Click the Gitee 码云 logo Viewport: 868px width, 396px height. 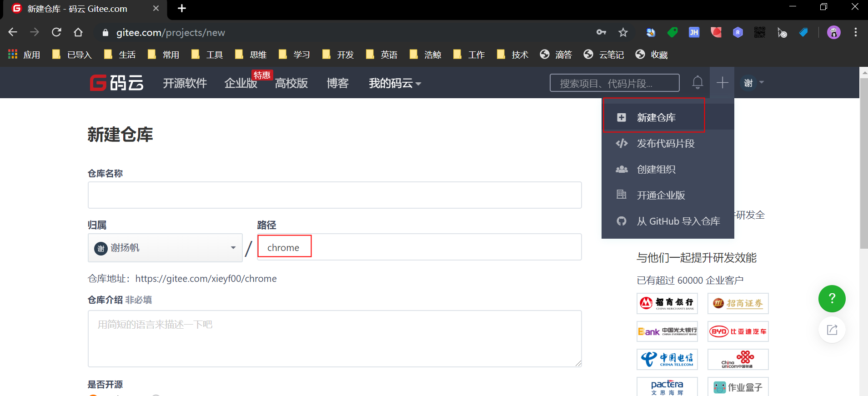point(117,83)
